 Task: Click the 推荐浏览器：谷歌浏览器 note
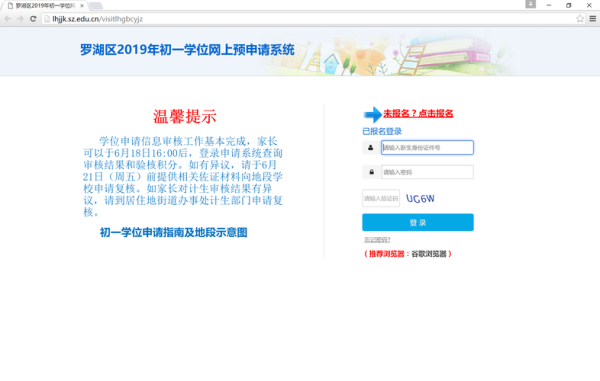coord(408,254)
